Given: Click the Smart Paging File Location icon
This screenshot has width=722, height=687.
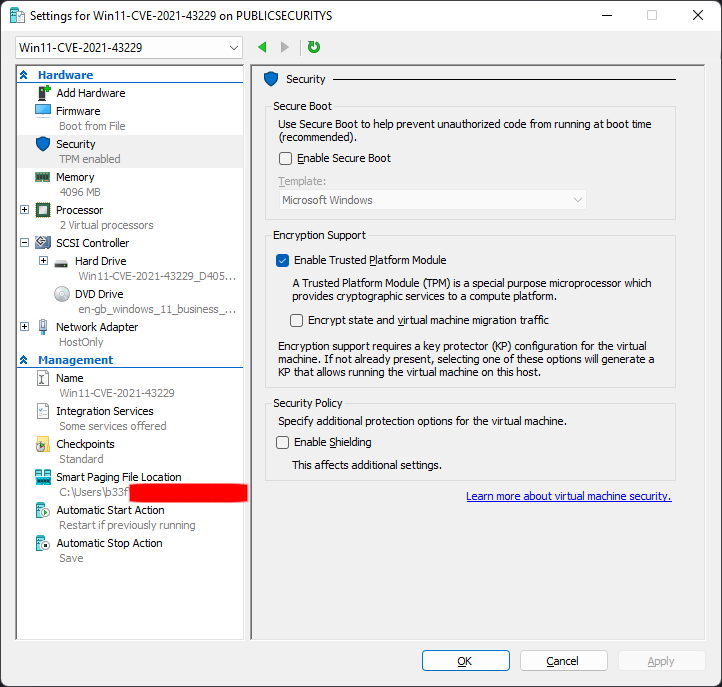Looking at the screenshot, I should click(43, 477).
